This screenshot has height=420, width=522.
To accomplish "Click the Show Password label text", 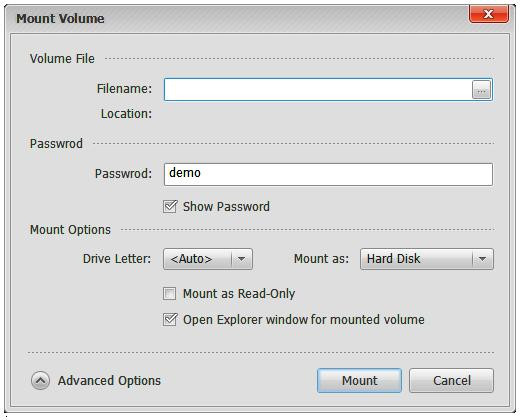I will 226,207.
